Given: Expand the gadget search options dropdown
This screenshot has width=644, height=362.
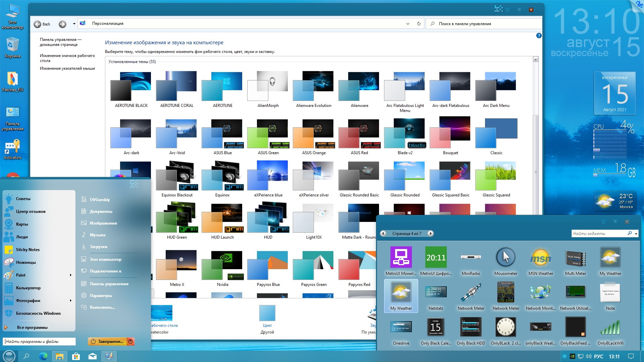Looking at the screenshot, I should (x=636, y=234).
